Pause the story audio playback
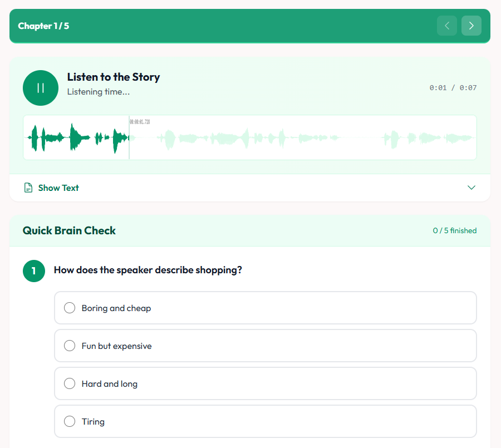501x448 pixels. [x=41, y=88]
